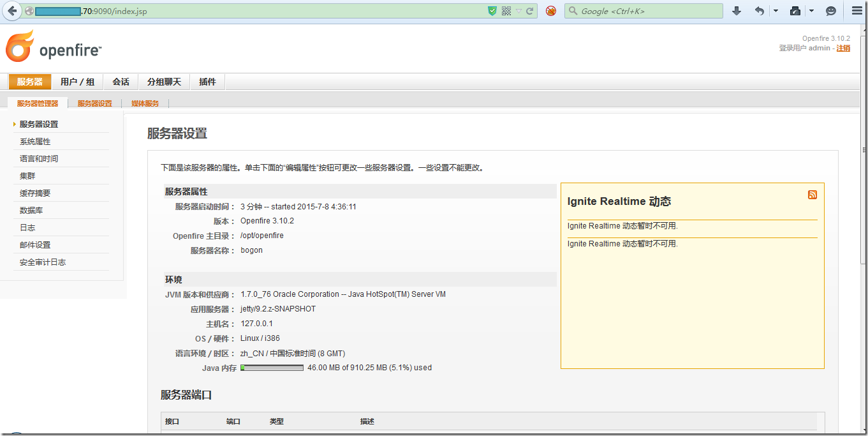Click the orange RSS feed icon
Image resolution: width=868 pixels, height=436 pixels.
pos(813,195)
